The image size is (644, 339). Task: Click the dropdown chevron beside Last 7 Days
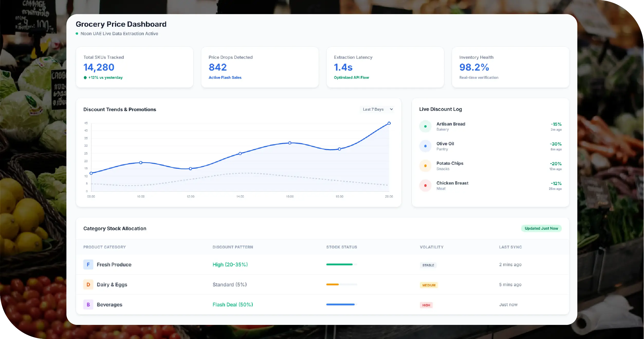tap(391, 109)
